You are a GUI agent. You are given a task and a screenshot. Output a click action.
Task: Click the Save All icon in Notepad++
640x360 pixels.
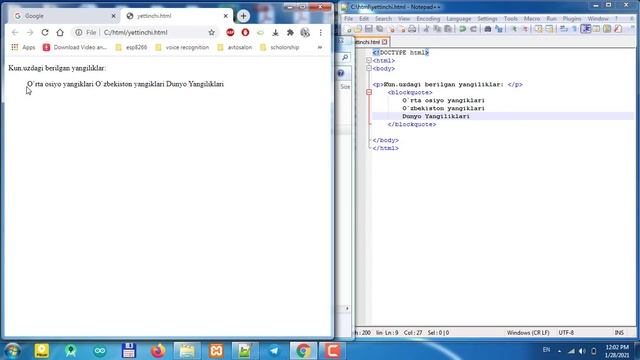pos(380,29)
